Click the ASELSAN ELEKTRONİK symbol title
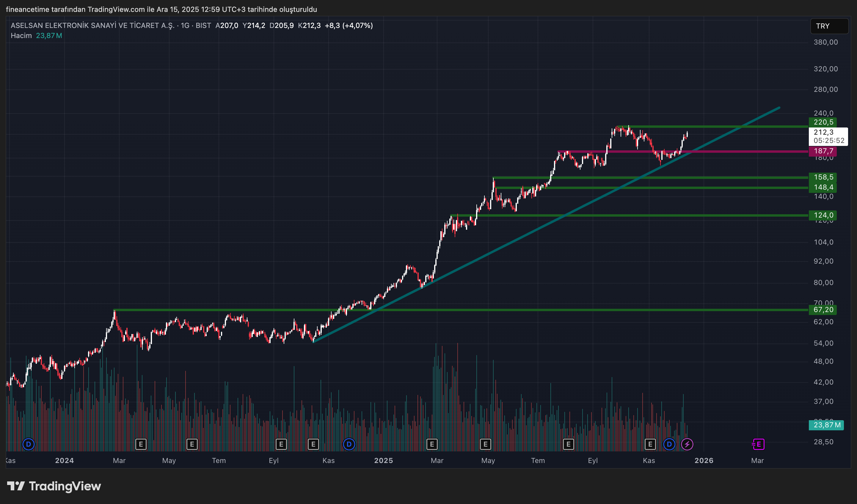857x504 pixels. (92, 26)
